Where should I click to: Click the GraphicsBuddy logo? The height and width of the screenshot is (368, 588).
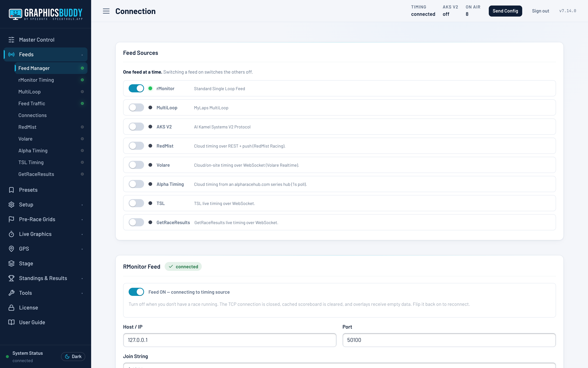point(46,14)
